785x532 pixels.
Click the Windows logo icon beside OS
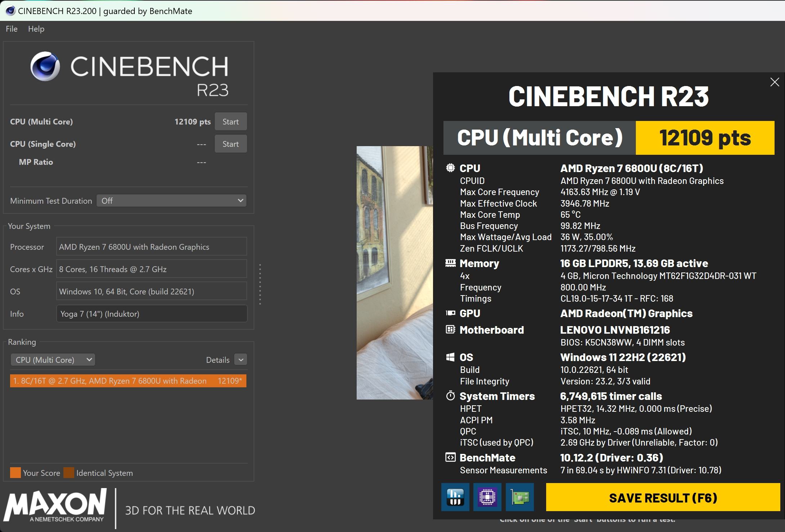tap(450, 357)
